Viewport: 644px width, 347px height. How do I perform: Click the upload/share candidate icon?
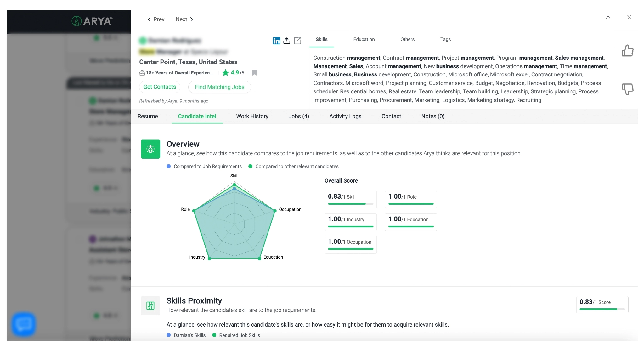click(287, 41)
